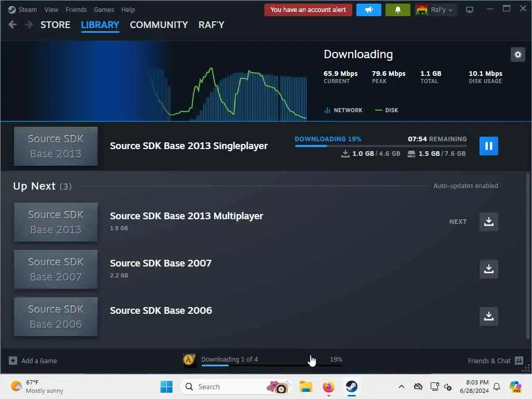Click the 07:54 REMAINING text

click(437, 139)
